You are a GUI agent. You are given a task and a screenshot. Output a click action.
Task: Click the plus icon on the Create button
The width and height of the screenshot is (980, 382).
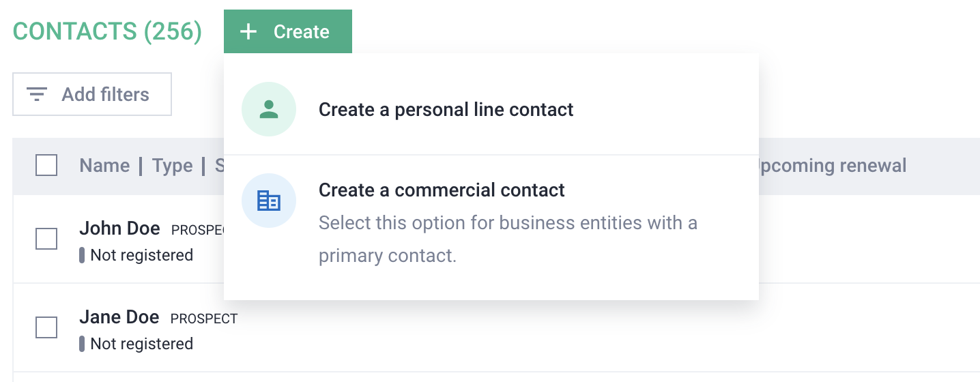point(248,31)
